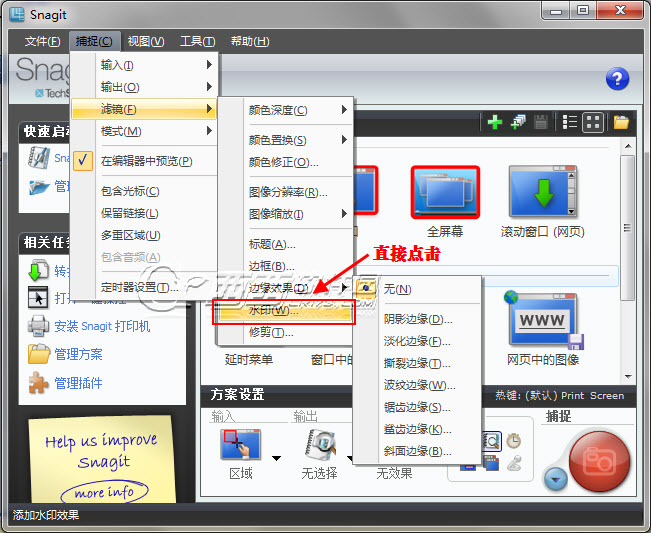Click the printer icon for 安装 Snagit 打印机

click(x=38, y=326)
